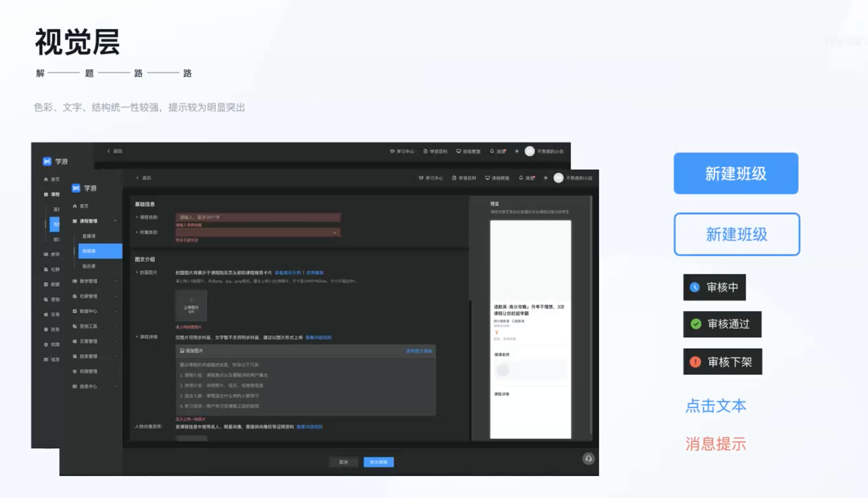Click the 消息 bell icon in front window

coord(521,178)
